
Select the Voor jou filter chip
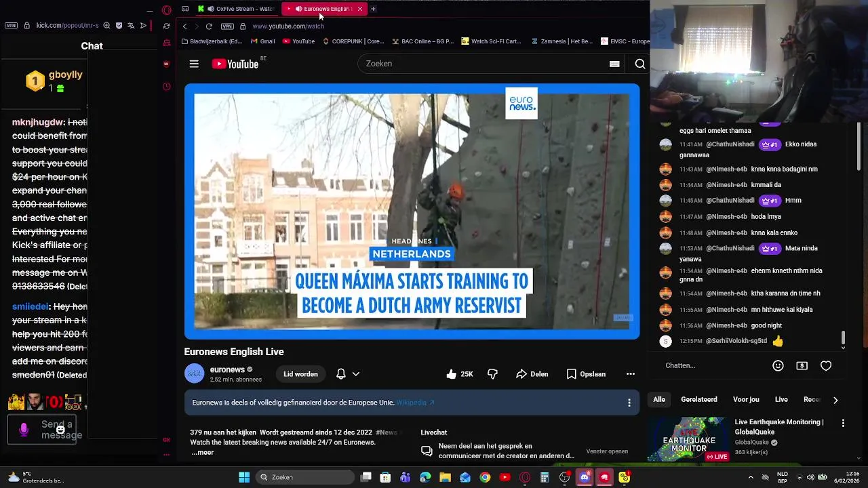click(746, 400)
